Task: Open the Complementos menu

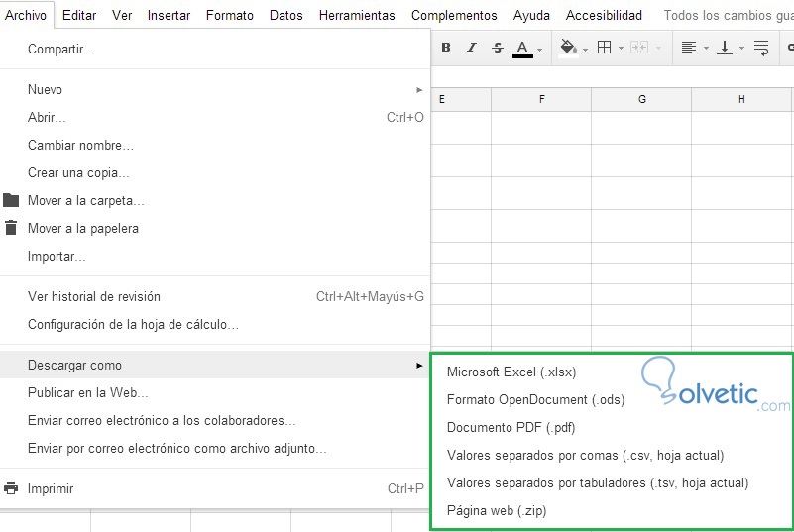Action: click(454, 15)
